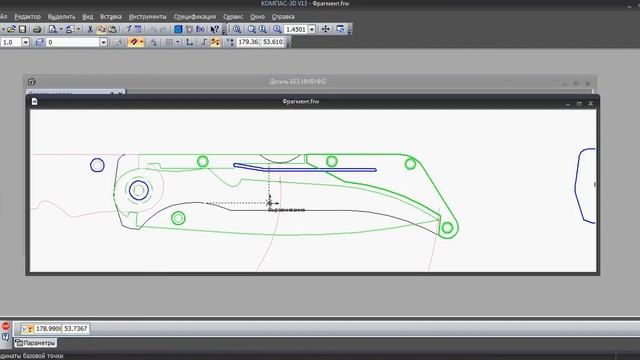Click the Фрагмент.frw document icon

(35, 102)
